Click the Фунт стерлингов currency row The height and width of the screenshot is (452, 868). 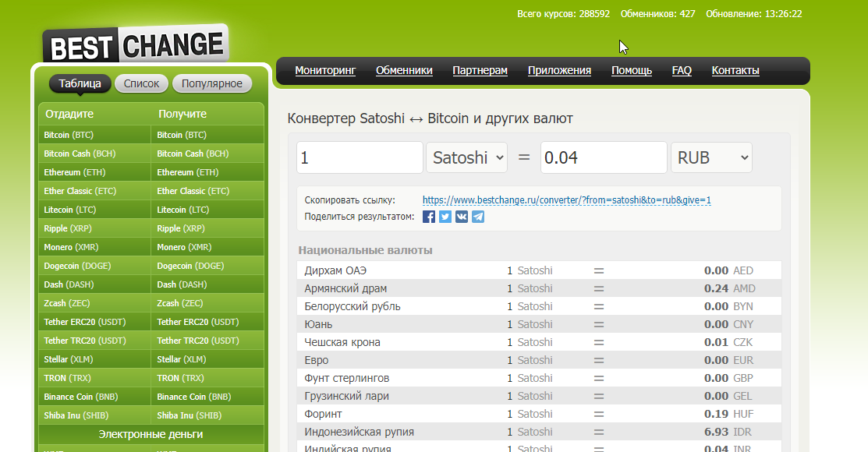point(539,378)
